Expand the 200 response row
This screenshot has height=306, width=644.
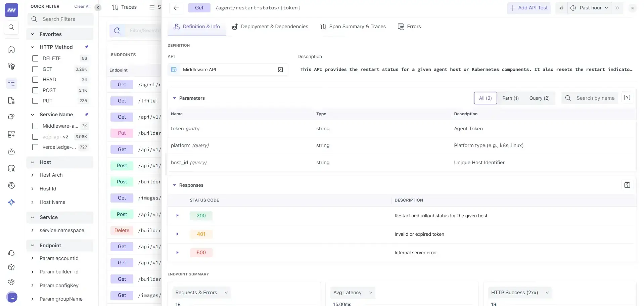point(177,216)
